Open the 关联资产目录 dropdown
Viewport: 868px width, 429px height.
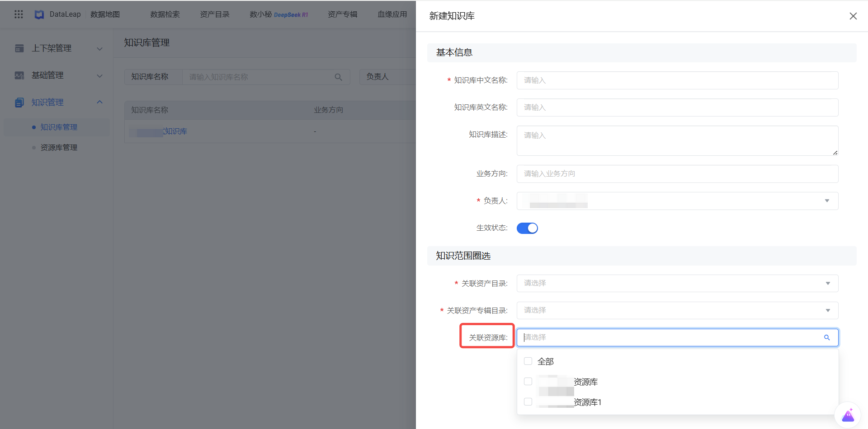677,284
